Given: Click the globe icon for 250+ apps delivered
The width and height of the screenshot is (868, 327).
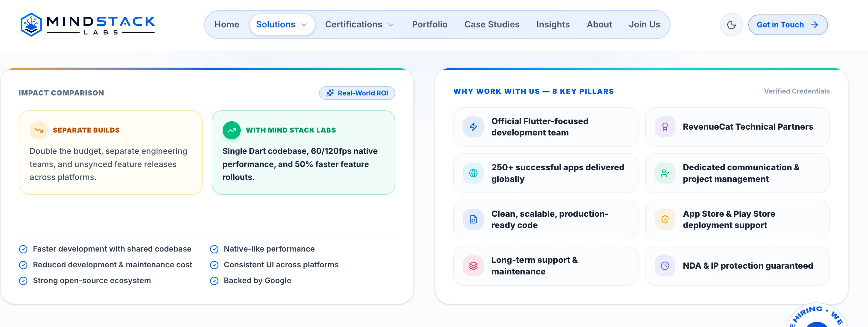Looking at the screenshot, I should (473, 173).
